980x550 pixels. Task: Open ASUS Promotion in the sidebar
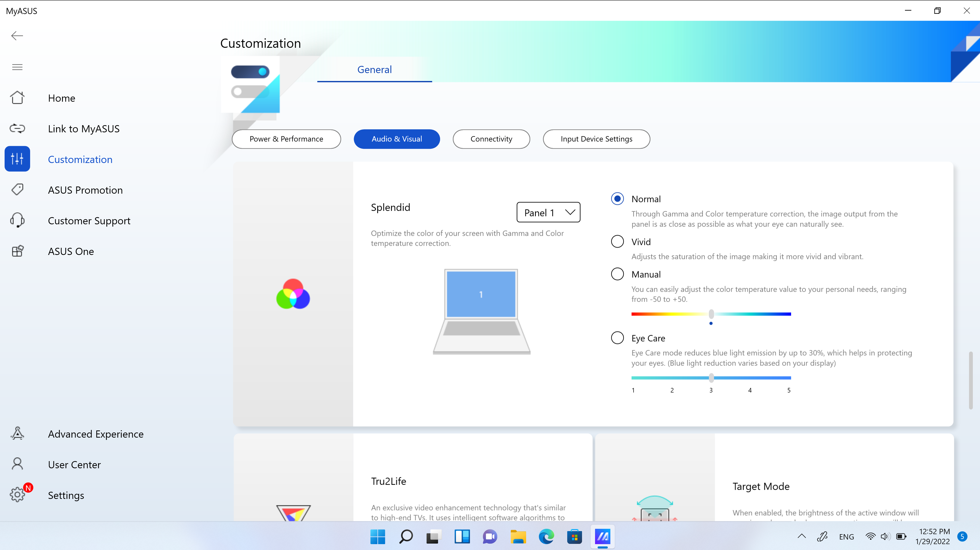coord(85,190)
